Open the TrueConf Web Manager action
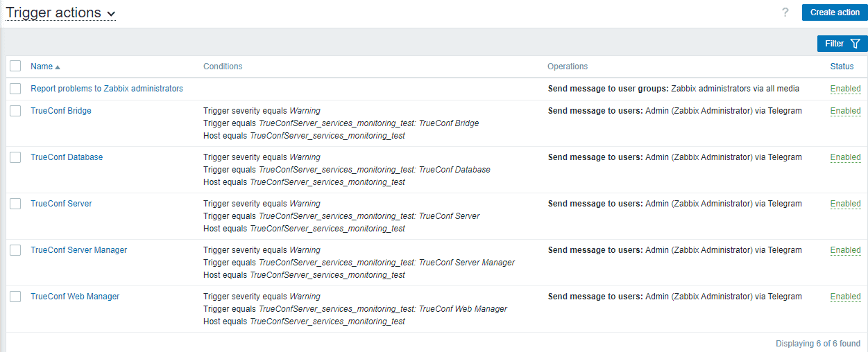The height and width of the screenshot is (352, 868). (x=75, y=297)
